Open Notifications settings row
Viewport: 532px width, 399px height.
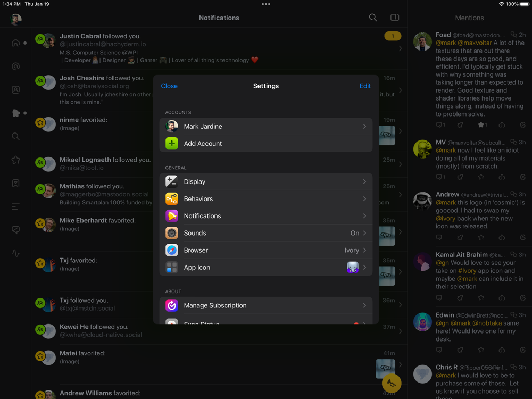pyautogui.click(x=266, y=216)
